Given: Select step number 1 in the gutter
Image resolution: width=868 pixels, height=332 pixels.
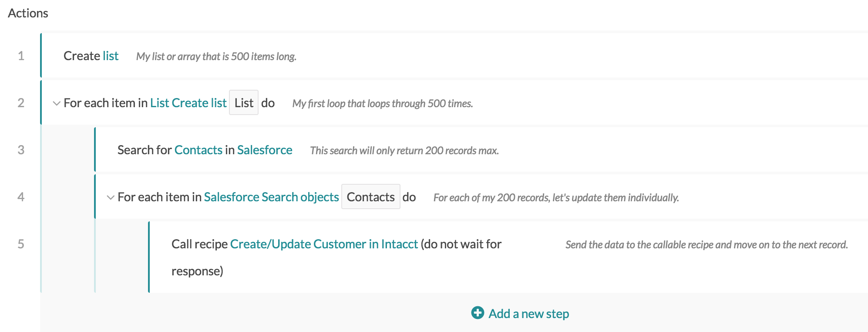Looking at the screenshot, I should [21, 56].
